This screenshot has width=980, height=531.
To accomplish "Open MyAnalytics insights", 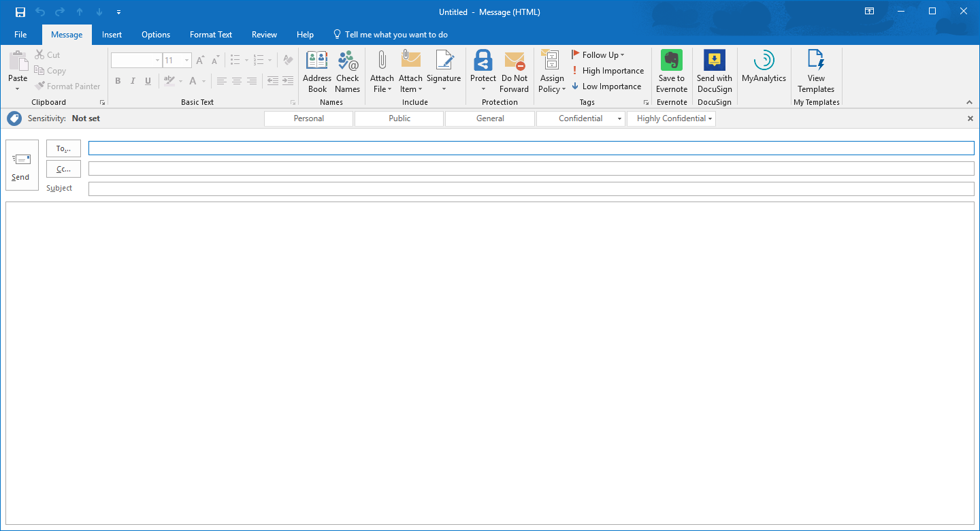I will [764, 71].
